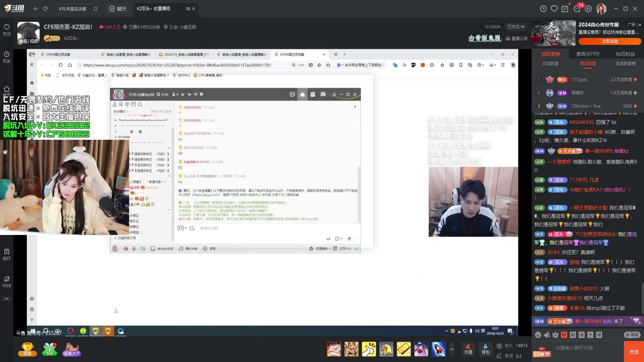The image size is (644, 362).
Task: Open 预言 prediction trophy icon
Action: (27, 349)
